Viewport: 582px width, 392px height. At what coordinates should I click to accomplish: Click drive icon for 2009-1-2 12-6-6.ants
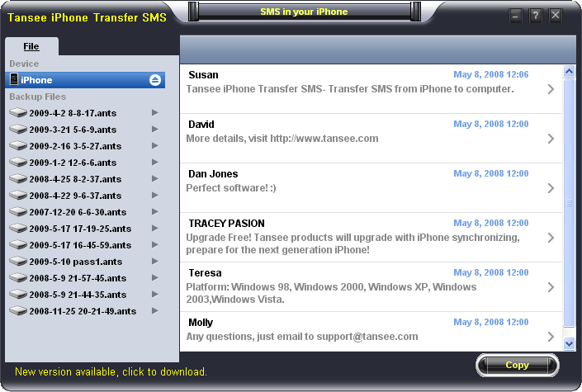18,163
